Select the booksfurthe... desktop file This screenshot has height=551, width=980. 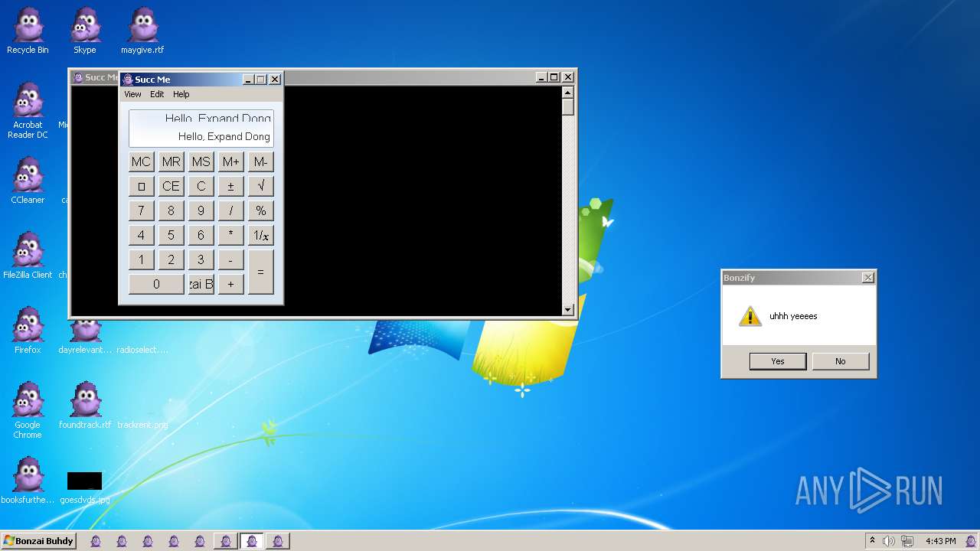click(x=28, y=481)
